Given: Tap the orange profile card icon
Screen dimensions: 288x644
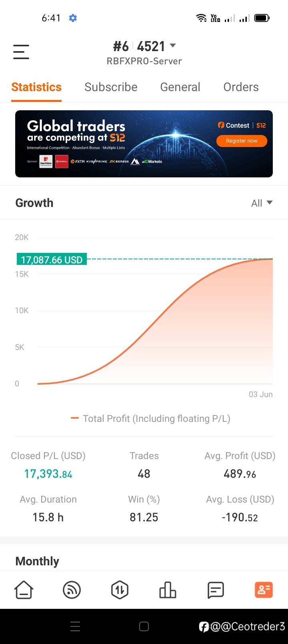Looking at the screenshot, I should (264, 590).
